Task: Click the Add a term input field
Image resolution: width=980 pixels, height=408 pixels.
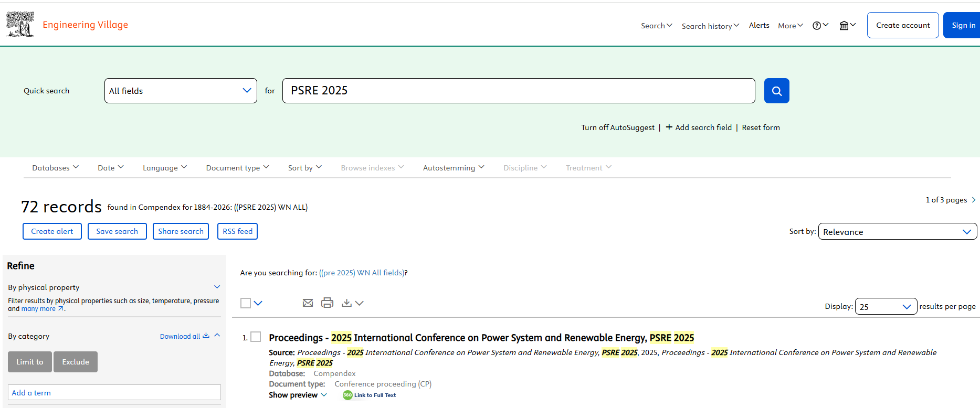Action: pyautogui.click(x=114, y=393)
